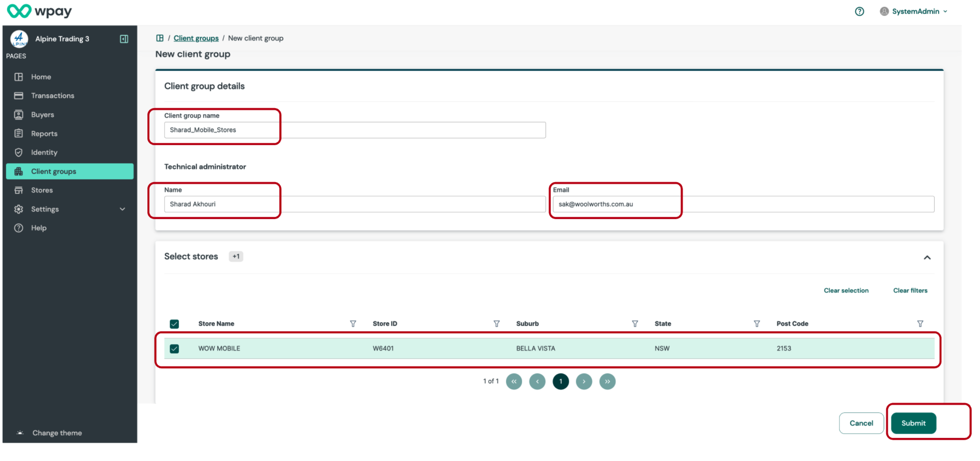Collapse the Select stores section
Image resolution: width=980 pixels, height=461 pixels.
pos(928,257)
